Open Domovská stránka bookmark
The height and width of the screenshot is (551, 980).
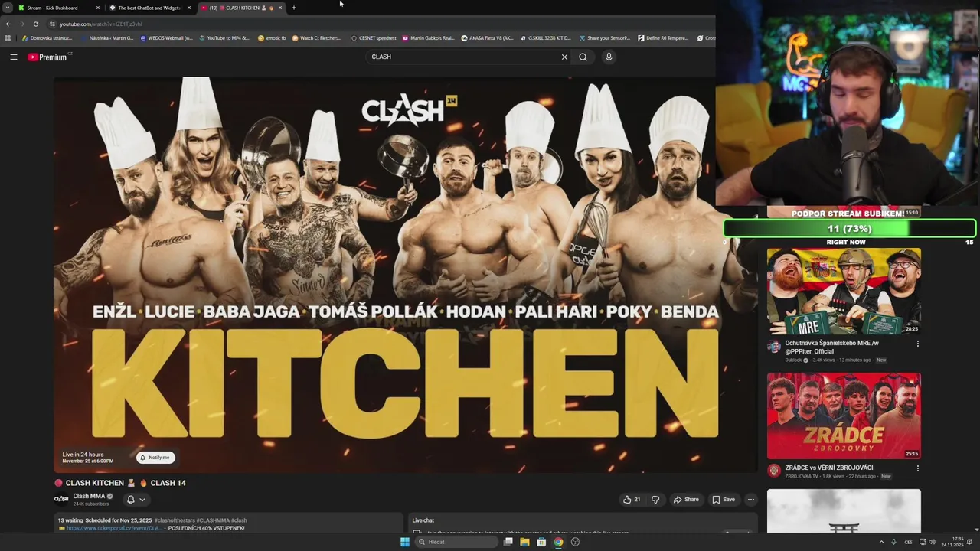pos(47,37)
